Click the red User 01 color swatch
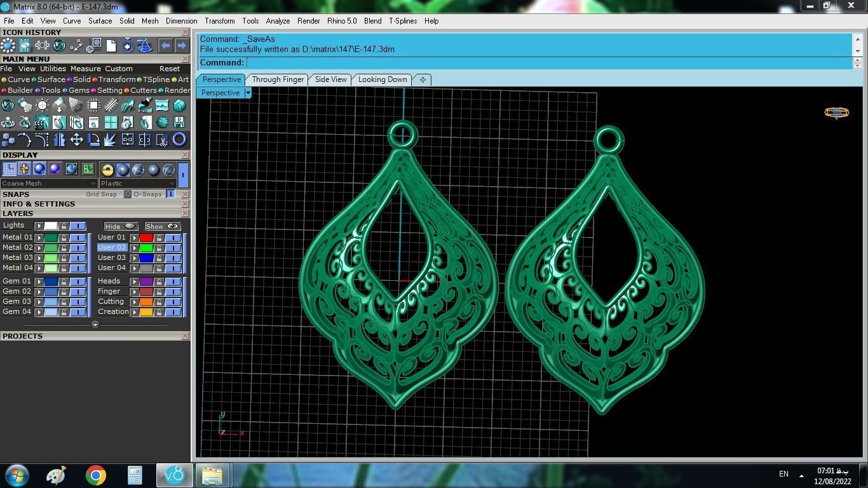 [146, 237]
